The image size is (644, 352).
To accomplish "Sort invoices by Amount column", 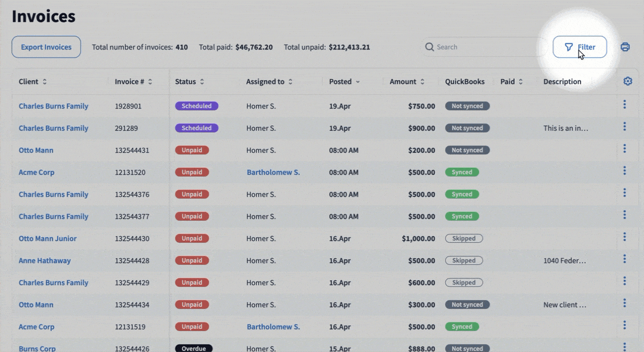I will pyautogui.click(x=407, y=82).
